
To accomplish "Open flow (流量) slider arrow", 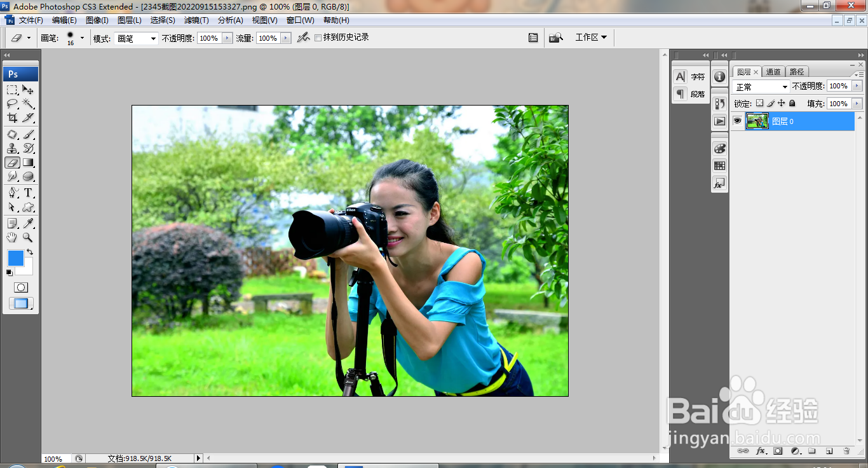I will [286, 38].
